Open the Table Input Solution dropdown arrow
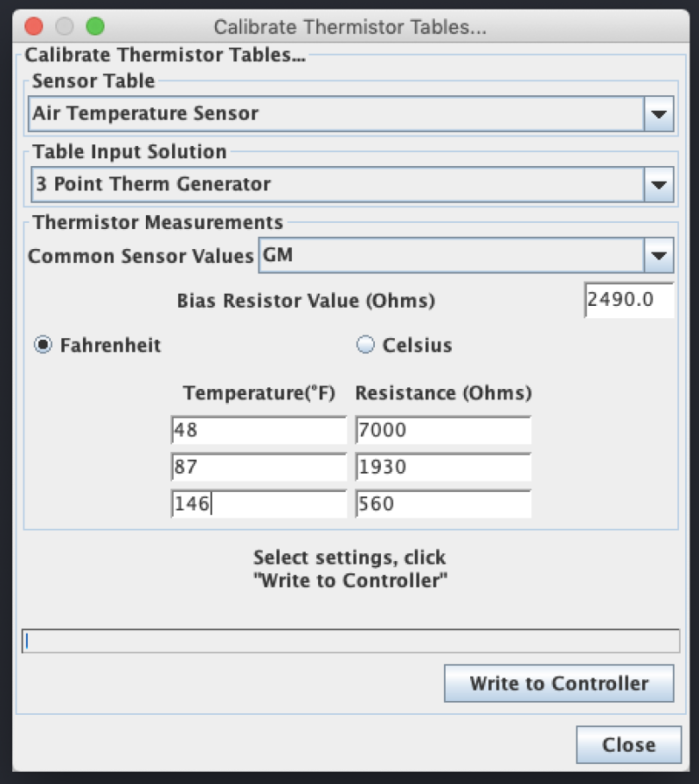Screen dimensions: 699x784 (x=659, y=184)
